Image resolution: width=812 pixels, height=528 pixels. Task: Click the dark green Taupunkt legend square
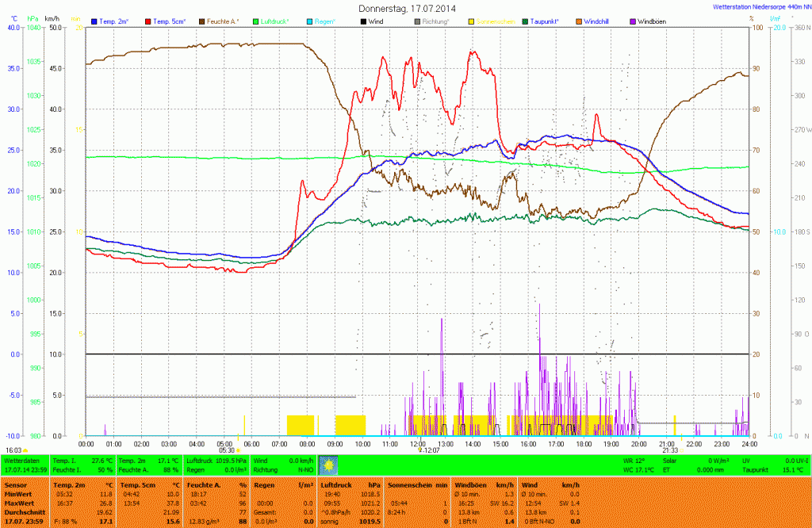524,21
